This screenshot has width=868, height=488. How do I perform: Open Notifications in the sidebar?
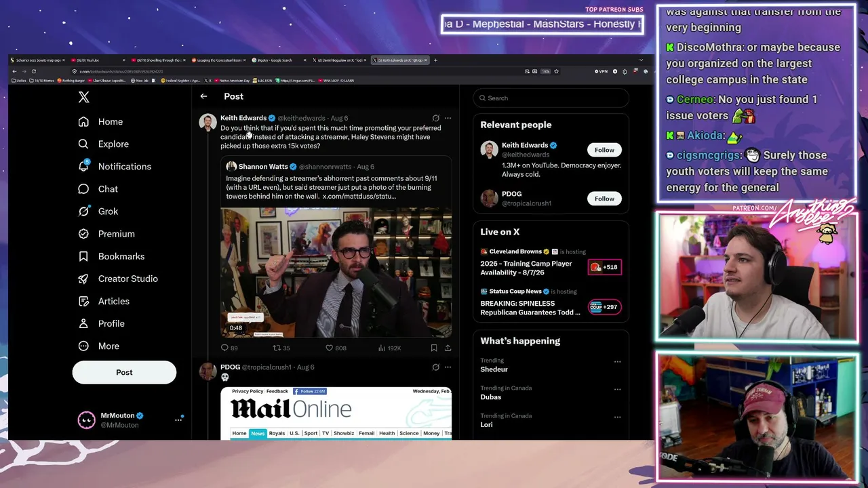115,167
